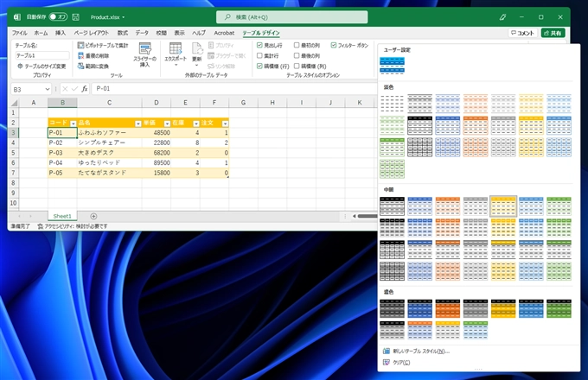Toggle the AutoSave (自動保存) switch
Viewport: 588px width, 380px height.
coord(58,17)
